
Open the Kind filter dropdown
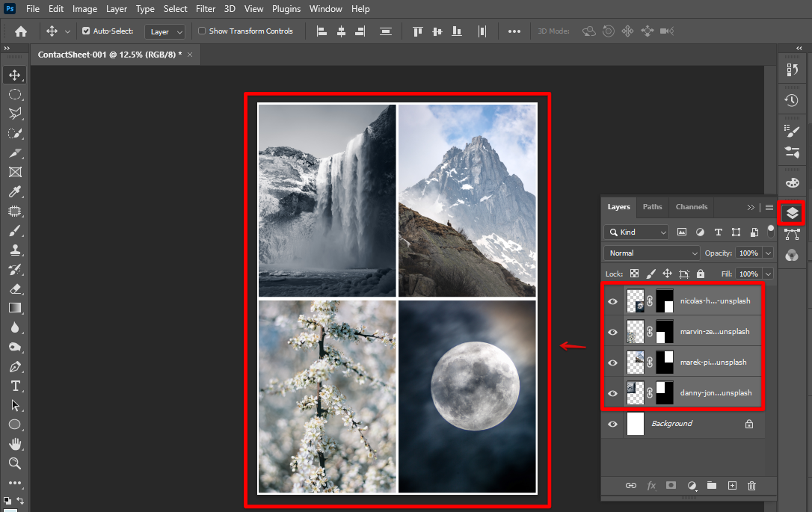coord(636,232)
